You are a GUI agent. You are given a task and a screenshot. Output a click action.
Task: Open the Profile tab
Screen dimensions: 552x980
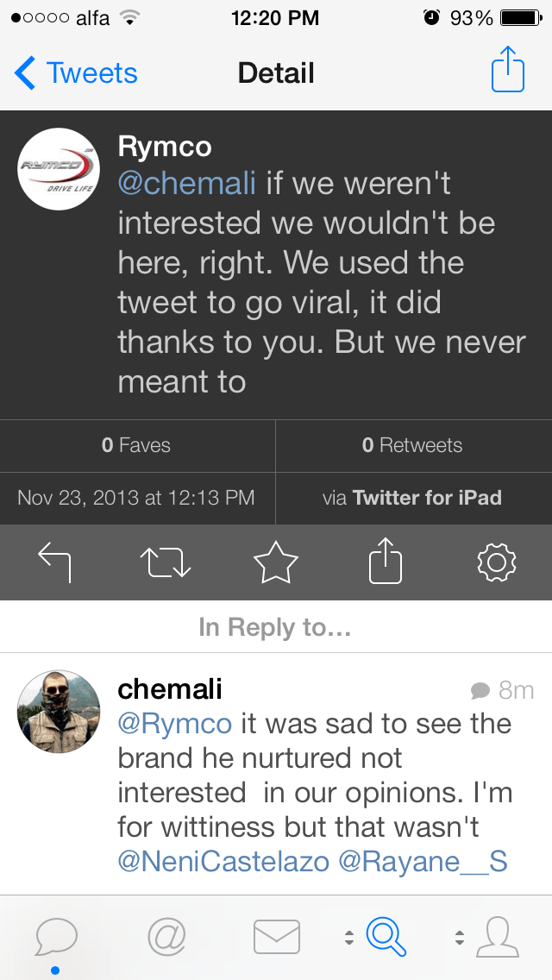coord(496,936)
